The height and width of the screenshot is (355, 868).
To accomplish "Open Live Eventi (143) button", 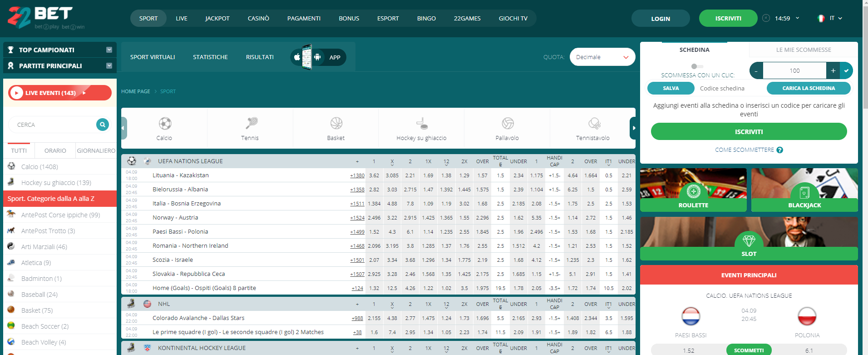I will (60, 93).
